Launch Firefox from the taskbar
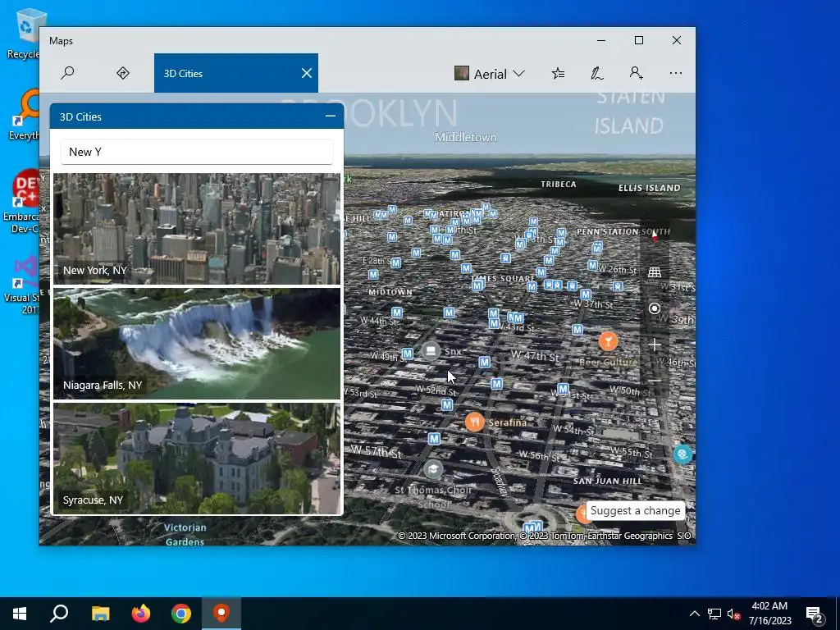The height and width of the screenshot is (630, 840). (x=141, y=614)
